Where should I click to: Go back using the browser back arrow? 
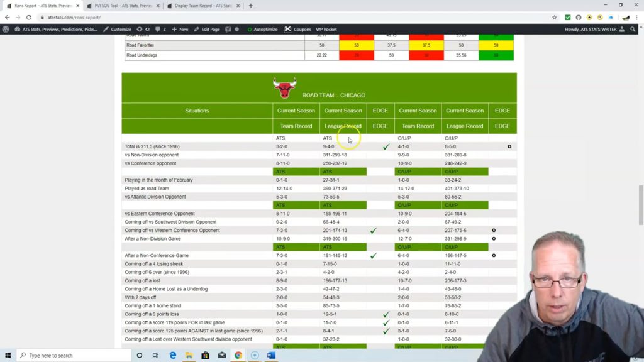point(8,18)
